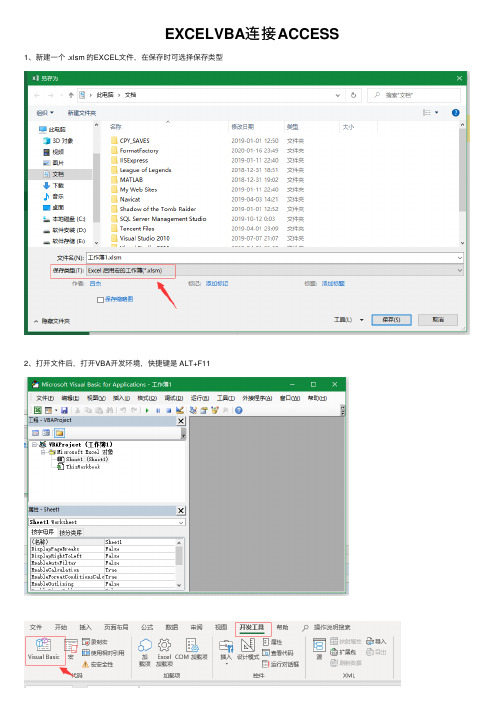The width and height of the screenshot is (504, 713).
Task: Open Object Browser icon in VBA toolbar
Action: (215, 410)
